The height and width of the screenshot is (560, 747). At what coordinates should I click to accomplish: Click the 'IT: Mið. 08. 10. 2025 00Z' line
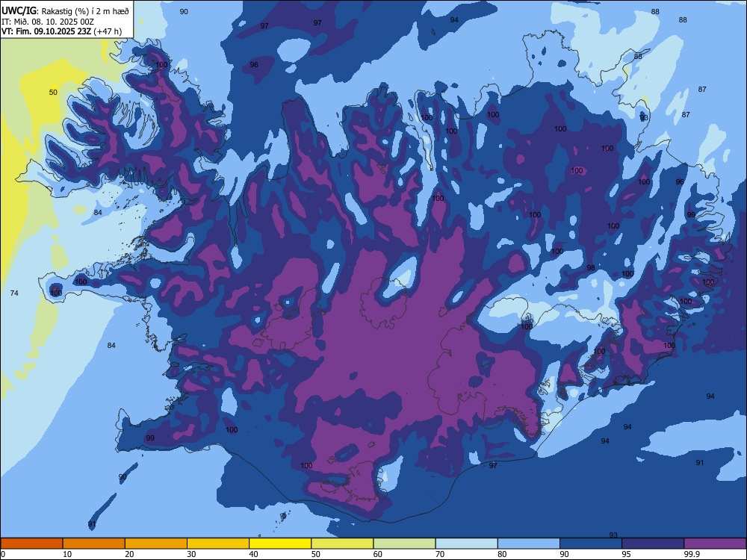pyautogui.click(x=48, y=22)
